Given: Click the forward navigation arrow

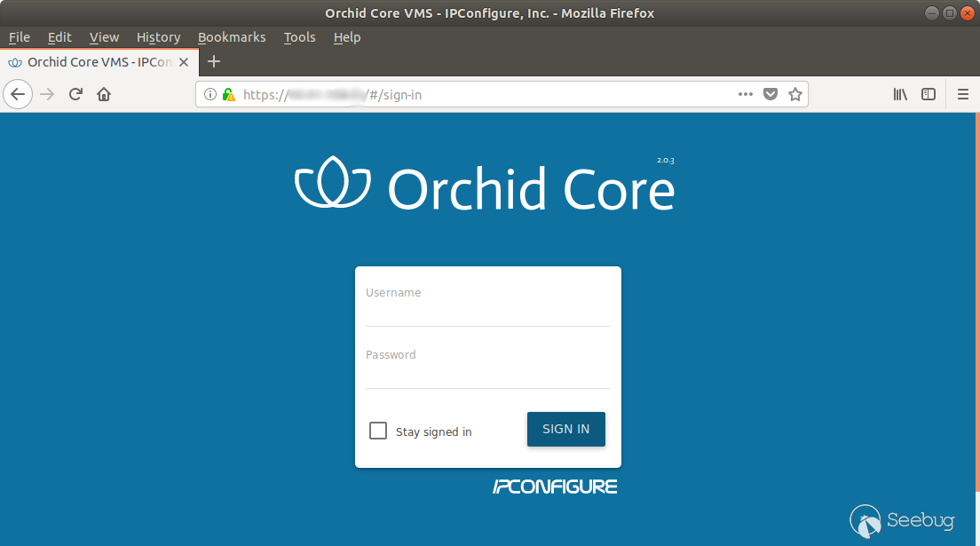Looking at the screenshot, I should pyautogui.click(x=47, y=94).
